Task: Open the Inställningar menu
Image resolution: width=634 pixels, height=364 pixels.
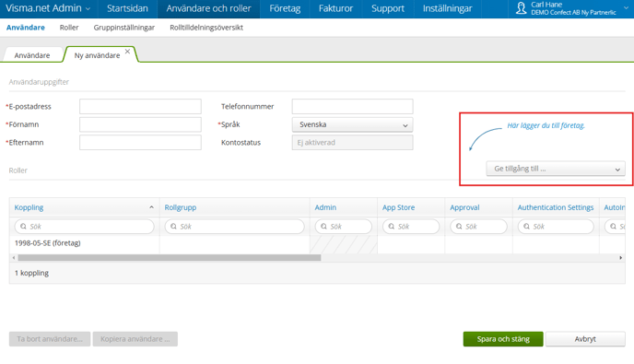Action: click(447, 8)
